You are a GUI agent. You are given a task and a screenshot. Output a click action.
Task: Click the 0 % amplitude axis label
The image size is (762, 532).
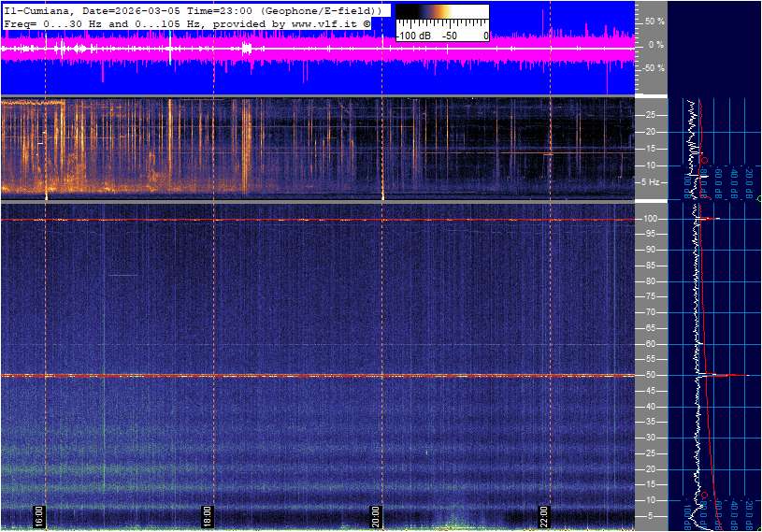click(656, 44)
